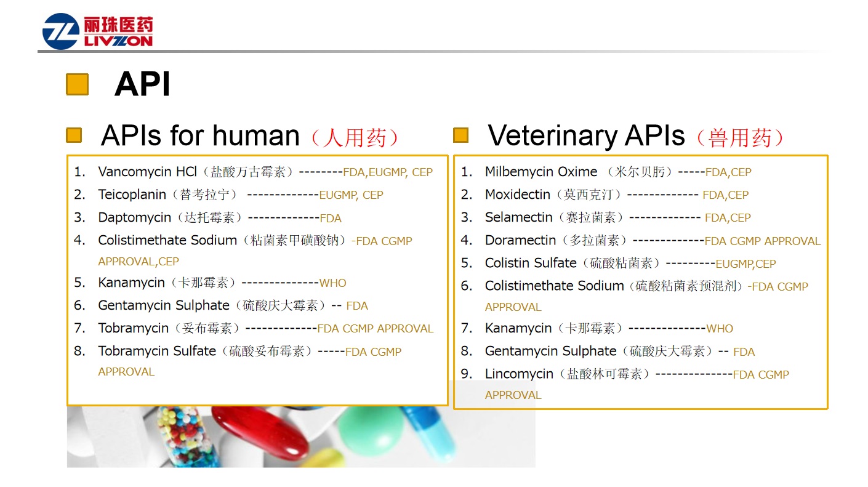Click the orange square beside the API title

pos(77,84)
